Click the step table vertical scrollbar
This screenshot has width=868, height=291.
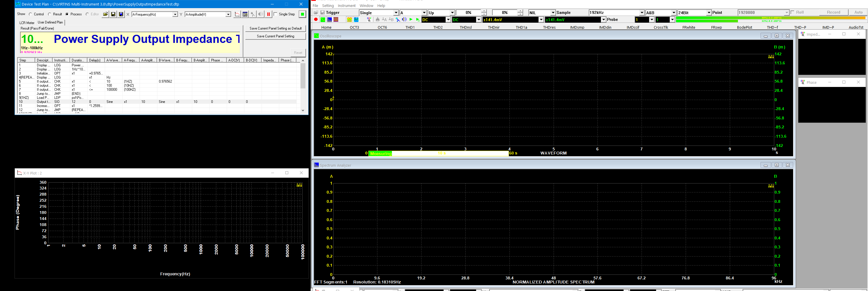[302, 85]
